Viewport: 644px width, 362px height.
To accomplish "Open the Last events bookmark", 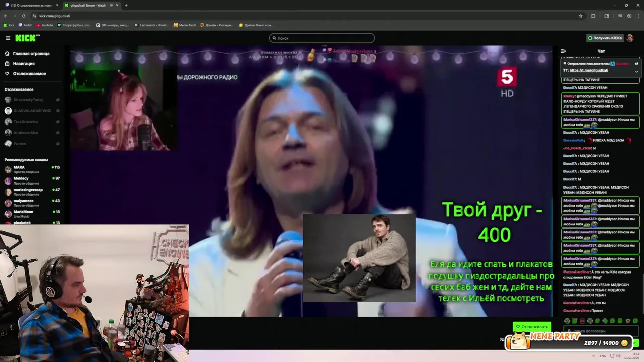I will [151, 25].
